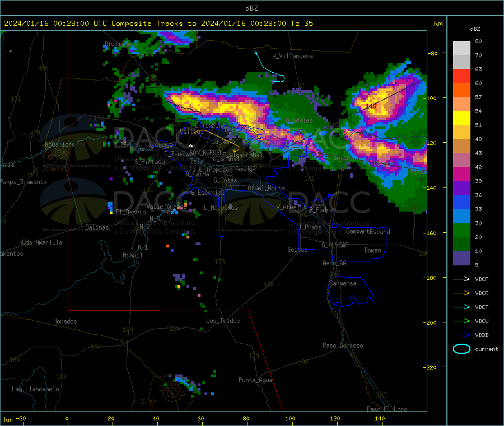Click the Nihuil location label
The height and width of the screenshot is (426, 504).
click(132, 255)
